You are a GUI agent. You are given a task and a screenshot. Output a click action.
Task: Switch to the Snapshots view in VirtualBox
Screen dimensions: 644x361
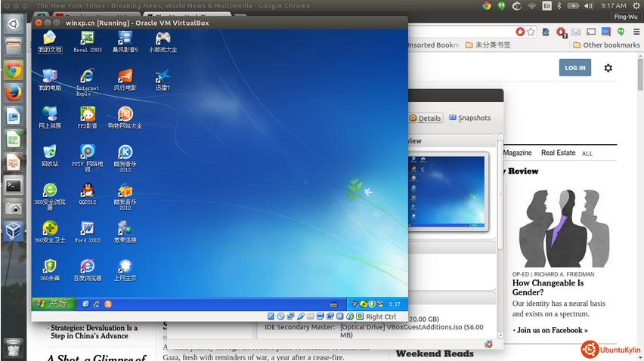(x=469, y=118)
